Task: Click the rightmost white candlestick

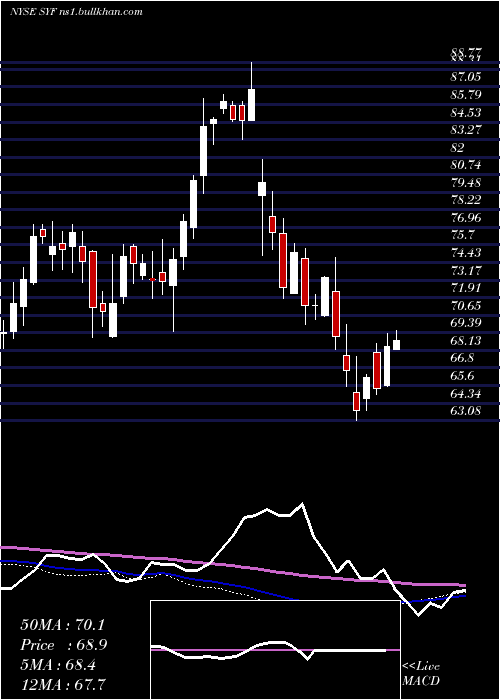Action: (396, 345)
